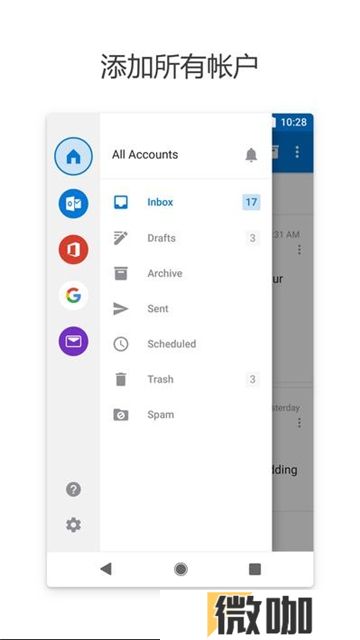The height and width of the screenshot is (640, 360).
Task: Click the All Accounts header text
Action: pyautogui.click(x=145, y=155)
